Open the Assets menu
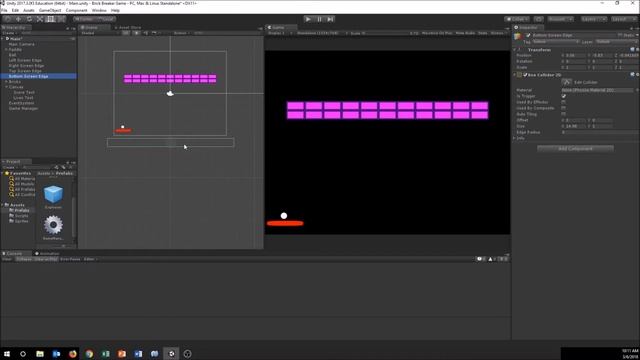The image size is (640, 360). coord(29,10)
